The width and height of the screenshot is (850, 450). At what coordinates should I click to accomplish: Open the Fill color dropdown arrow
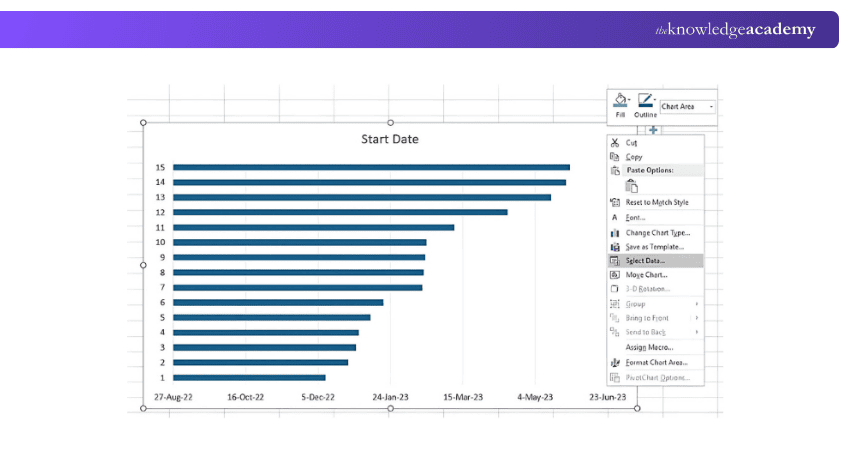(629, 100)
